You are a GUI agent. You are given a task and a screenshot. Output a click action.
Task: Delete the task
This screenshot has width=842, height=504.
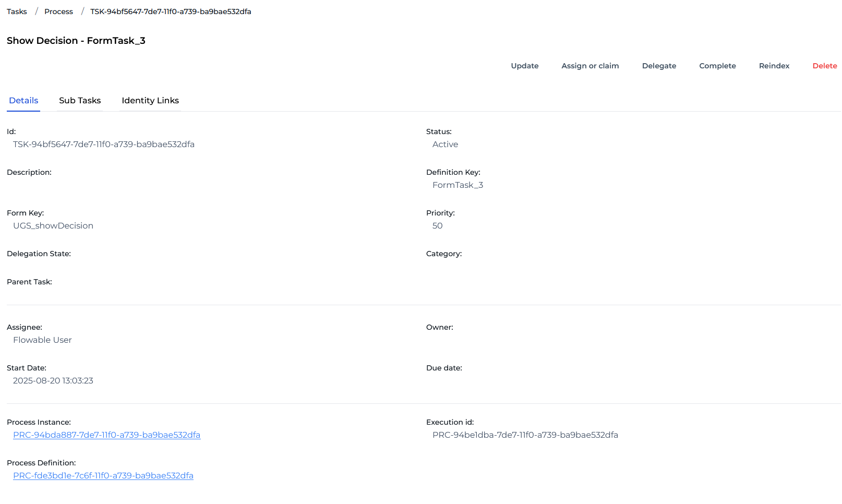pyautogui.click(x=824, y=66)
